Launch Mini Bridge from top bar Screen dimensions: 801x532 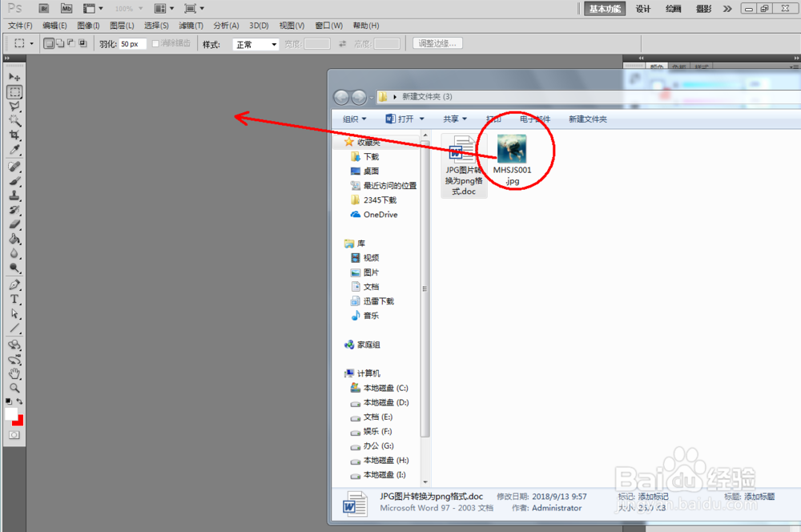(x=66, y=8)
